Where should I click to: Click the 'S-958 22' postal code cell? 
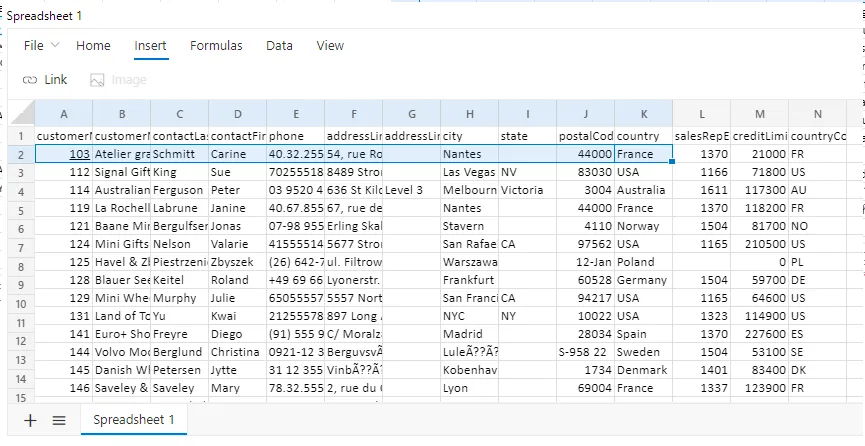click(585, 352)
